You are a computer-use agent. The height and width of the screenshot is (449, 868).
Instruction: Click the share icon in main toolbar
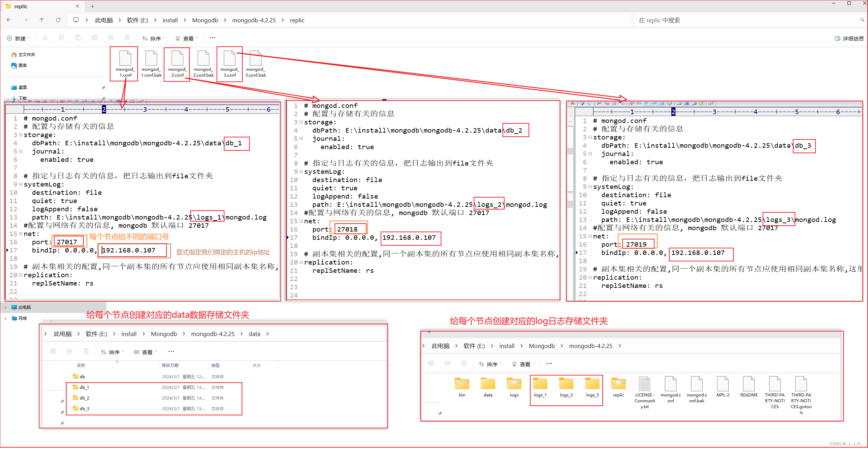[111, 38]
